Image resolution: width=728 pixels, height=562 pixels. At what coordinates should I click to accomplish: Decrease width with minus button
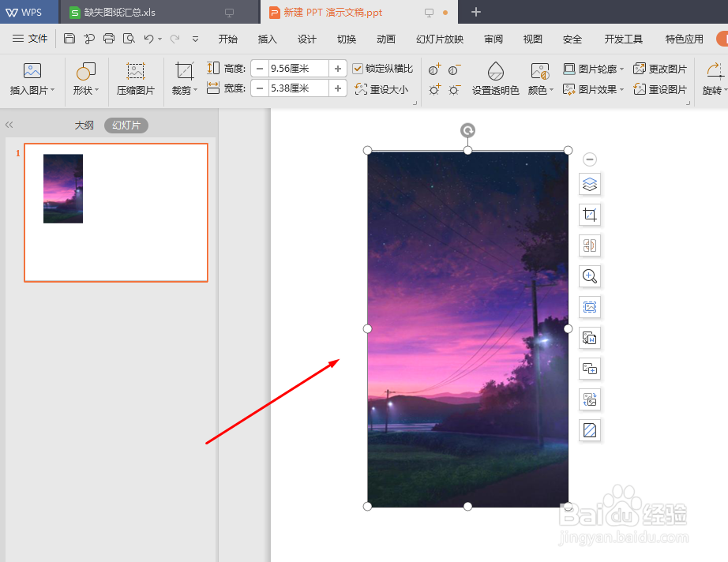[x=260, y=88]
